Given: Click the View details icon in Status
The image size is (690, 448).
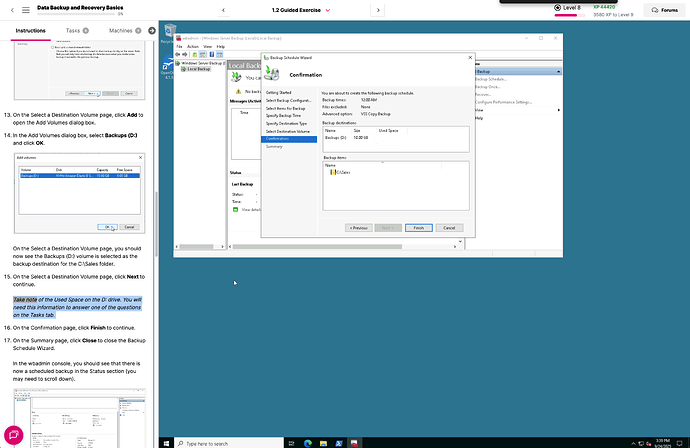Looking at the screenshot, I should [x=235, y=209].
